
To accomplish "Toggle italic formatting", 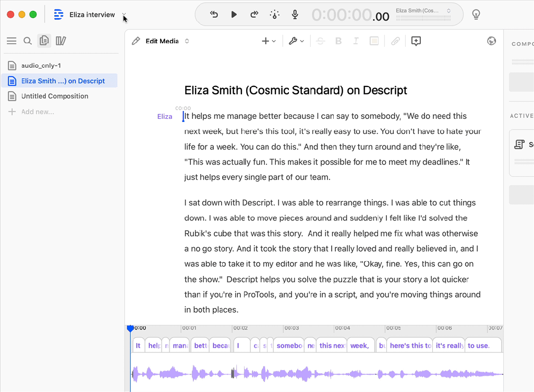I will click(x=356, y=41).
